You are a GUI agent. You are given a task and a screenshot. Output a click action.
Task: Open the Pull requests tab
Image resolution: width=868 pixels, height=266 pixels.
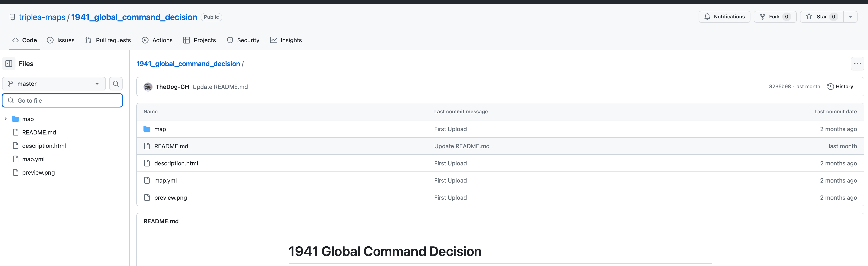pyautogui.click(x=108, y=40)
